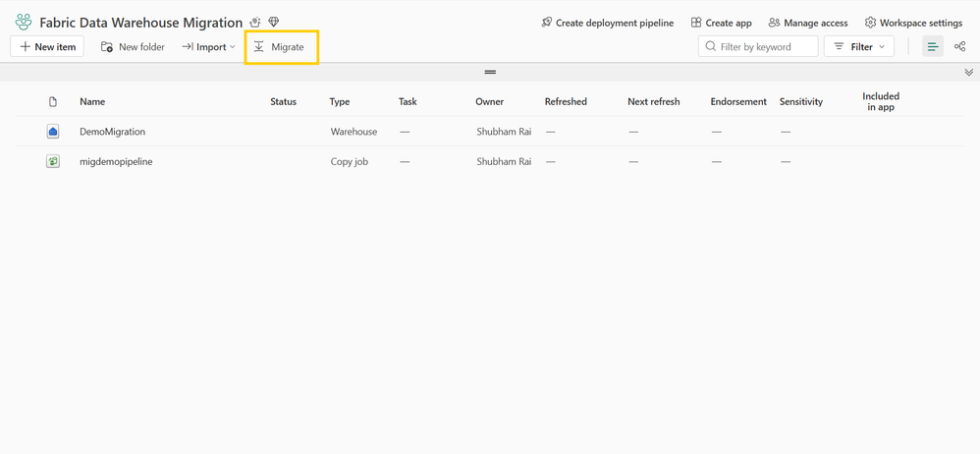Click the DemoMigration warehouse icon

coord(53,132)
